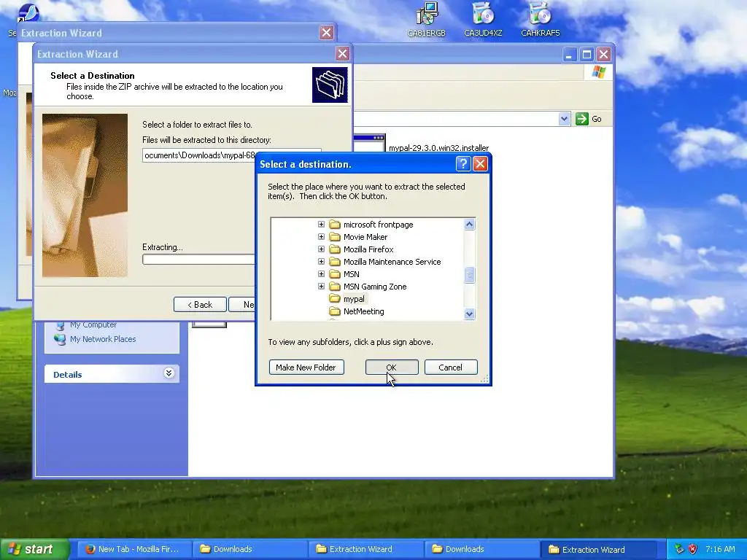747x560 pixels.
Task: Click the Start button
Action: [34, 549]
